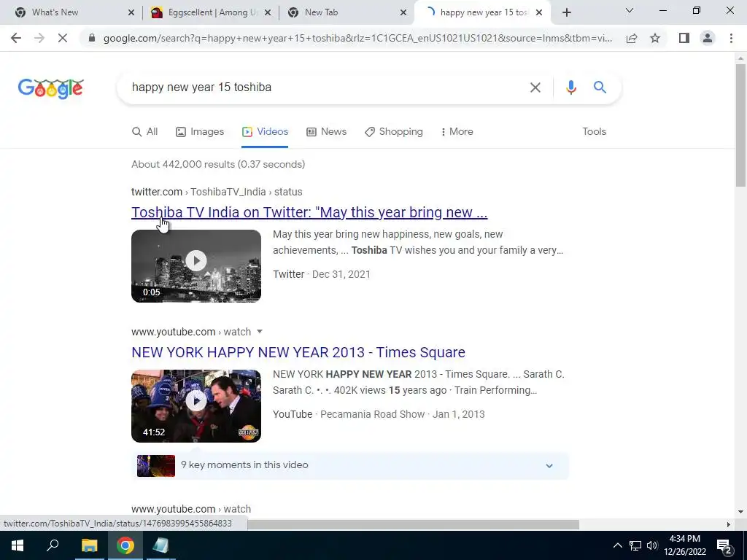Open the notepad-like taskbar app
Screen dimensions: 747x560
coord(160,545)
